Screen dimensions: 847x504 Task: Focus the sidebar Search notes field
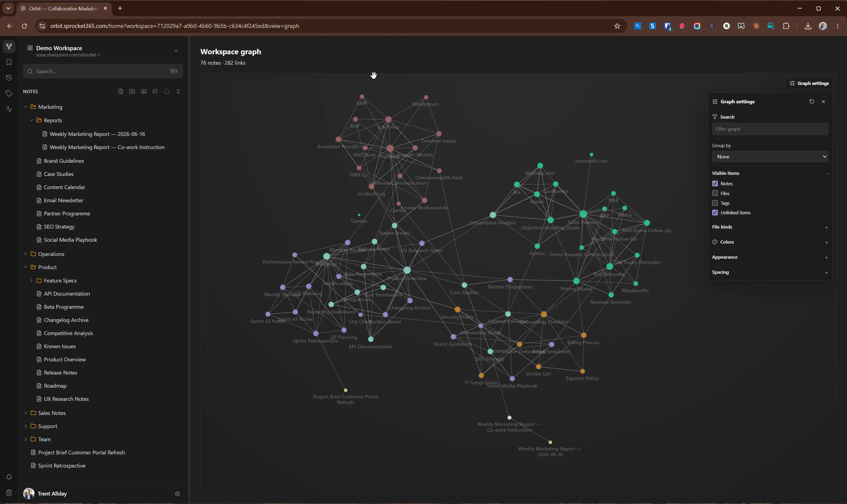point(103,71)
